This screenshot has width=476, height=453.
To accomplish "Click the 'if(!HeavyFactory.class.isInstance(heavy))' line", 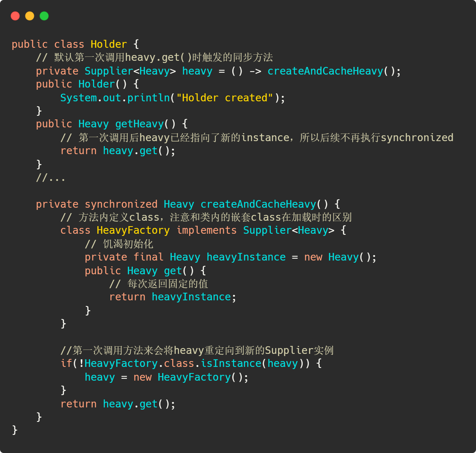I will tap(191, 364).
